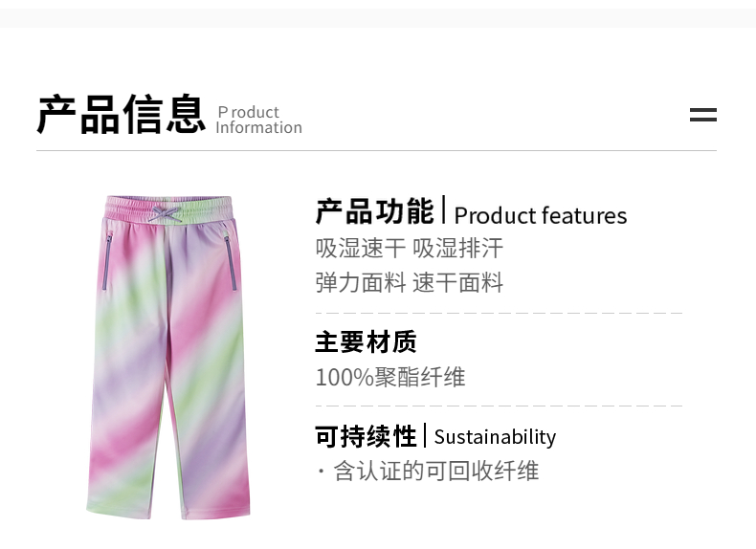Click the two-line collapse icon
Image resolution: width=756 pixels, height=549 pixels.
(702, 115)
